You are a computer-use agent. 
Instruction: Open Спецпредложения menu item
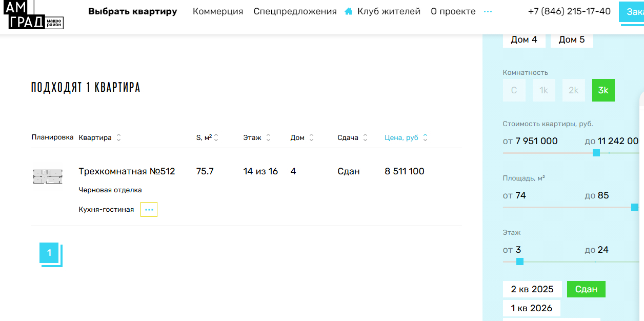tap(295, 11)
